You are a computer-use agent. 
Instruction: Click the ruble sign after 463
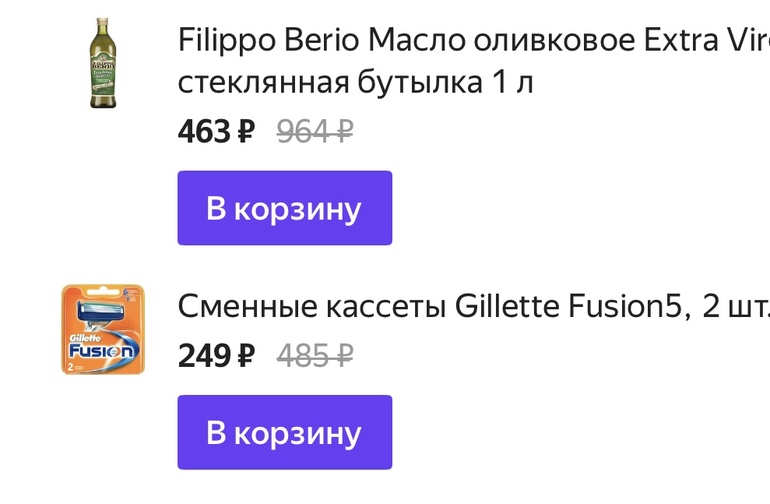tap(245, 131)
